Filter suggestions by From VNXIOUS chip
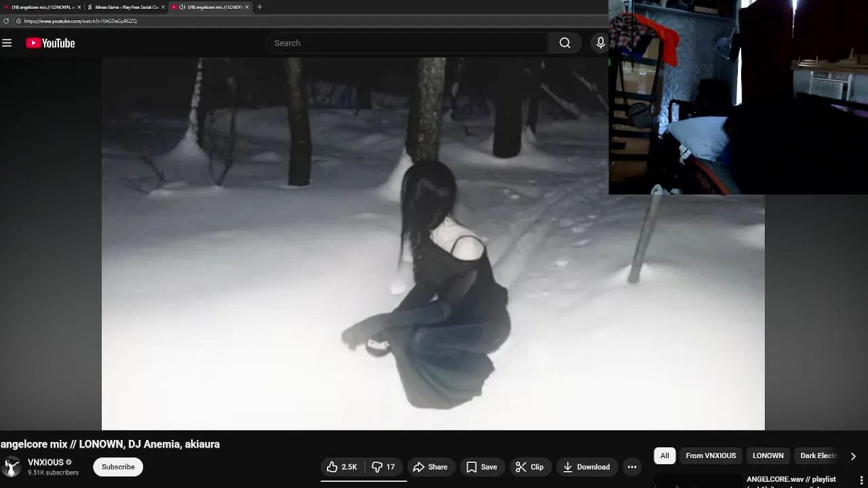 711,455
